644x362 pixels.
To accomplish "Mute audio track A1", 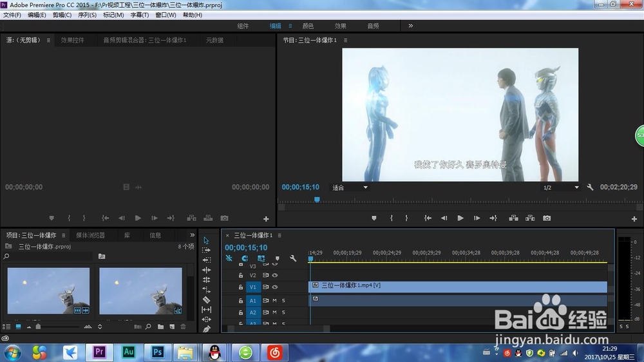I will pyautogui.click(x=275, y=301).
